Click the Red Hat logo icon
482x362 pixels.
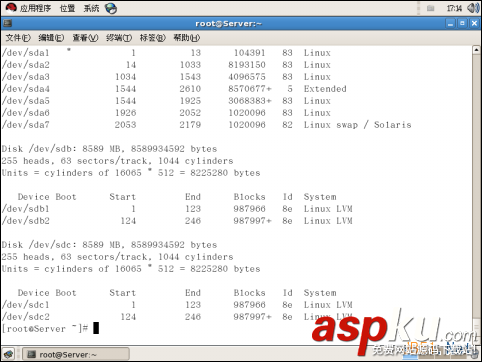[11, 8]
